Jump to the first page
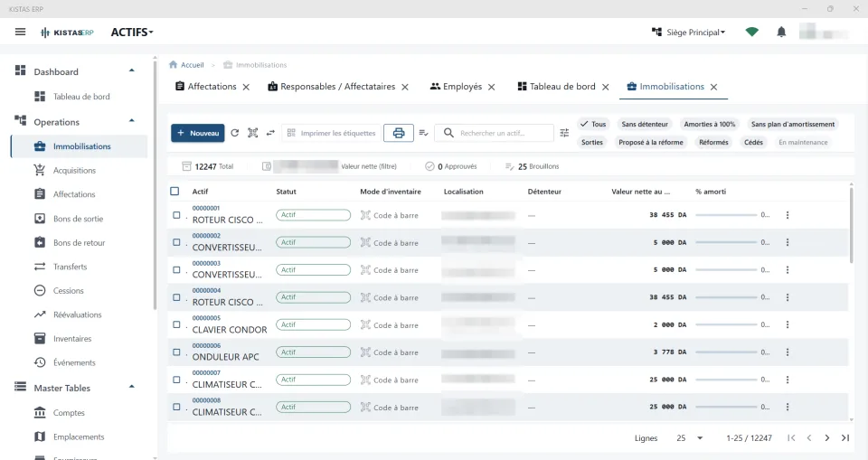This screenshot has height=460, width=868. (792, 437)
